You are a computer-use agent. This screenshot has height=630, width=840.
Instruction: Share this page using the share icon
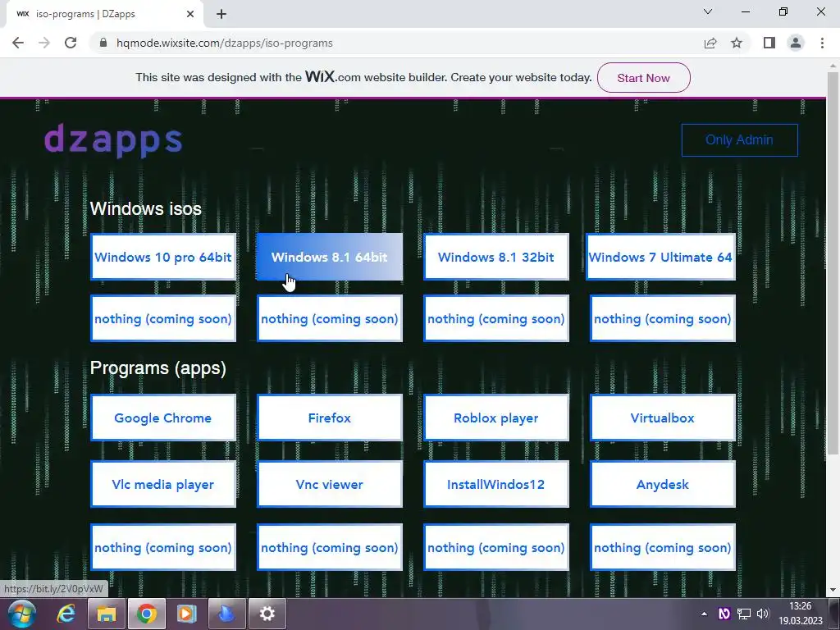(x=710, y=43)
